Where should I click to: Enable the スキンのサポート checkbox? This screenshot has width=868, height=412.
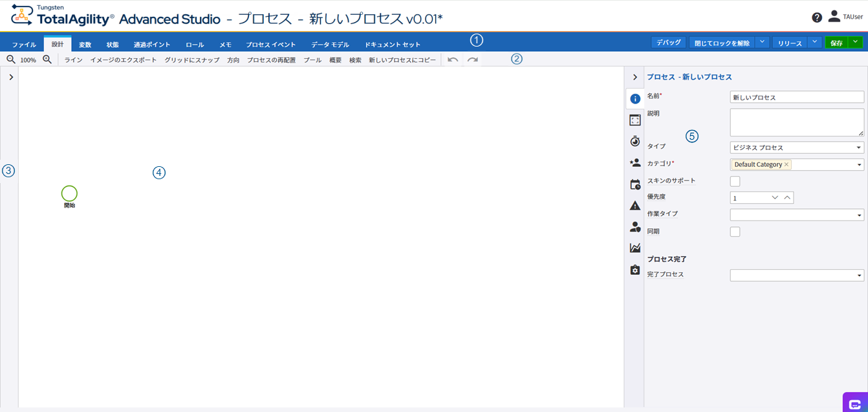(x=735, y=181)
